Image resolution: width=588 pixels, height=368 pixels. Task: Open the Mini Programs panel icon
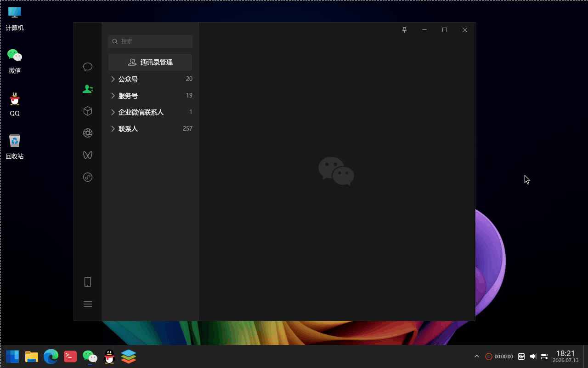point(88,177)
